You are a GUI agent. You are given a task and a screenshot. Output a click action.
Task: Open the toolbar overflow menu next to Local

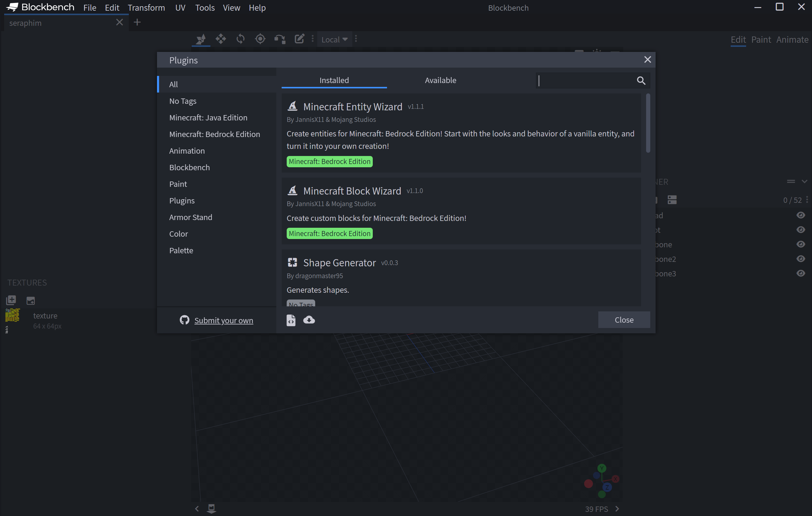(356, 39)
